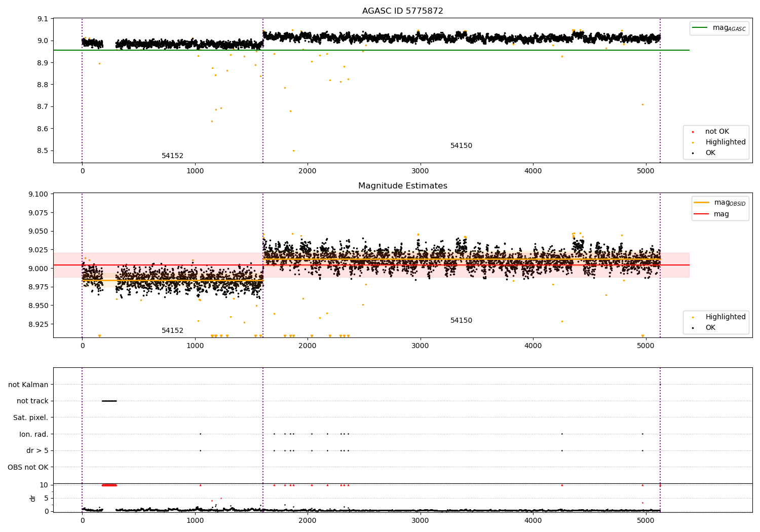
Task: Click the 'not Kalman' axis label
Action: coord(28,385)
